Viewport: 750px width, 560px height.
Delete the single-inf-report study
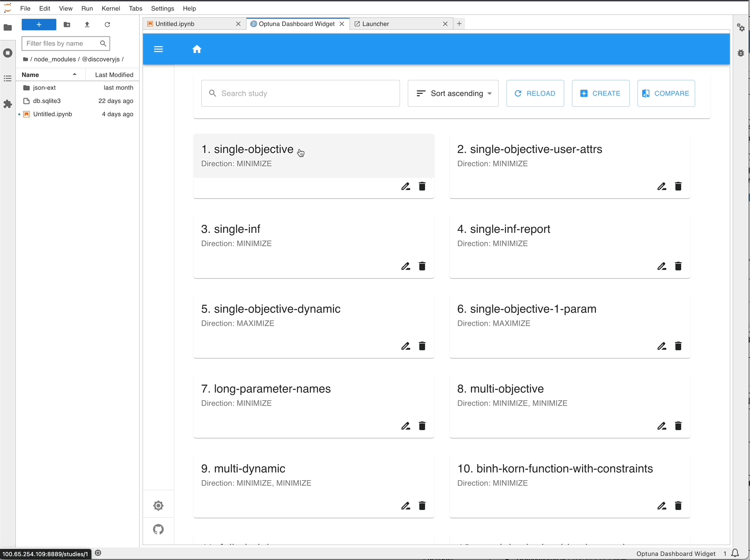[678, 266]
